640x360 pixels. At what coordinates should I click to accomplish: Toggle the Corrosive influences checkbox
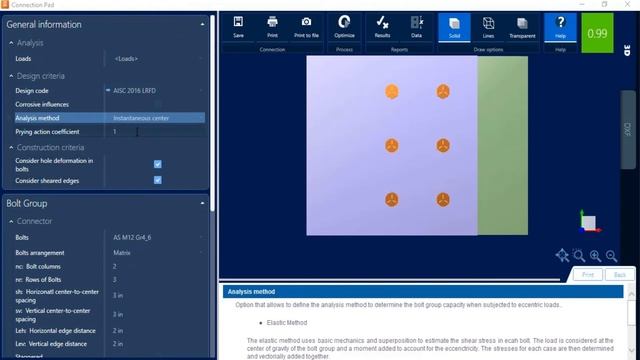pyautogui.click(x=158, y=104)
